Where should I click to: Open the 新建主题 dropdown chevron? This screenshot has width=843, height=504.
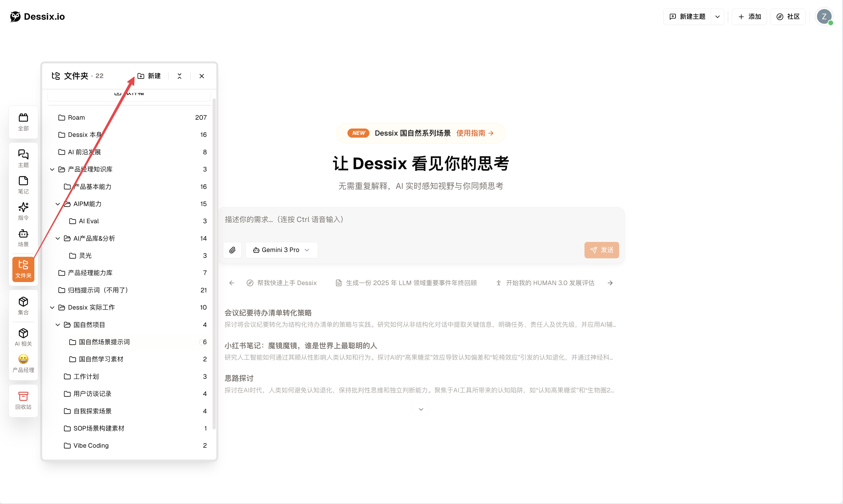tap(718, 16)
